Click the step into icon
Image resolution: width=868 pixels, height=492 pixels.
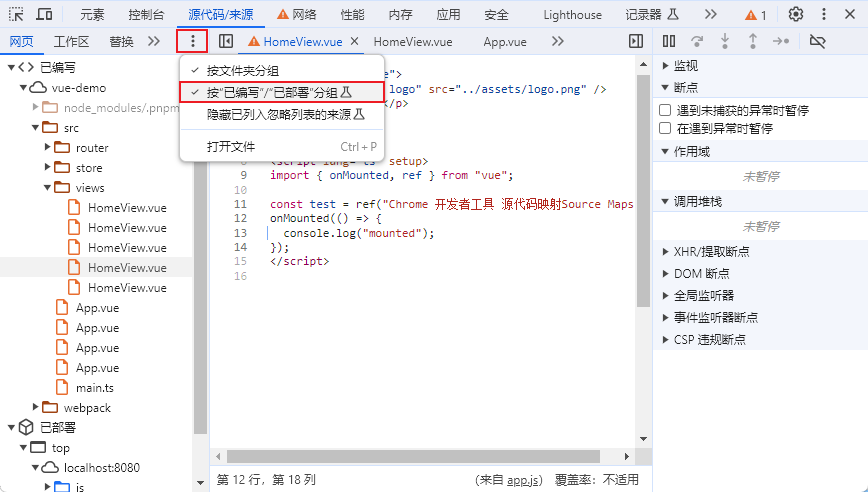point(725,41)
